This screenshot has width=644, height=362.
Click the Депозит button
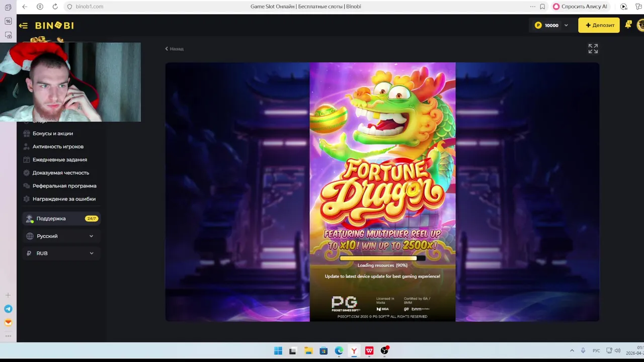click(599, 25)
